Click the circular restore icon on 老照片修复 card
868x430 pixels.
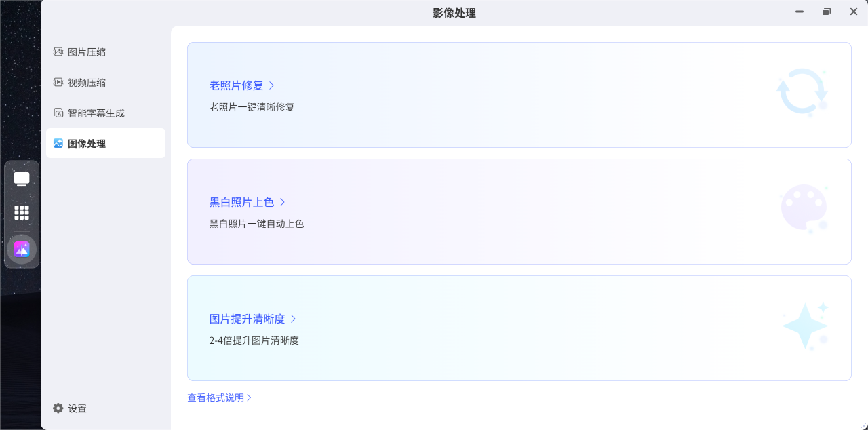click(x=804, y=90)
